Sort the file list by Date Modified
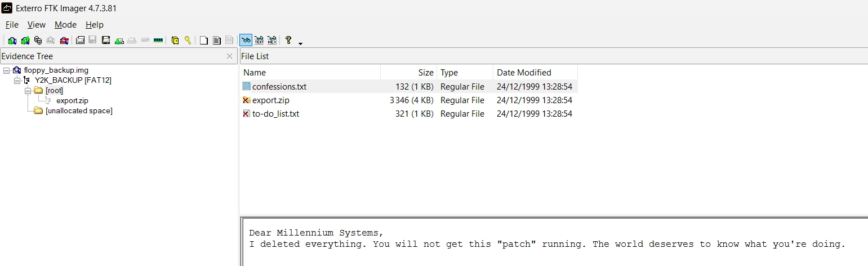 524,73
